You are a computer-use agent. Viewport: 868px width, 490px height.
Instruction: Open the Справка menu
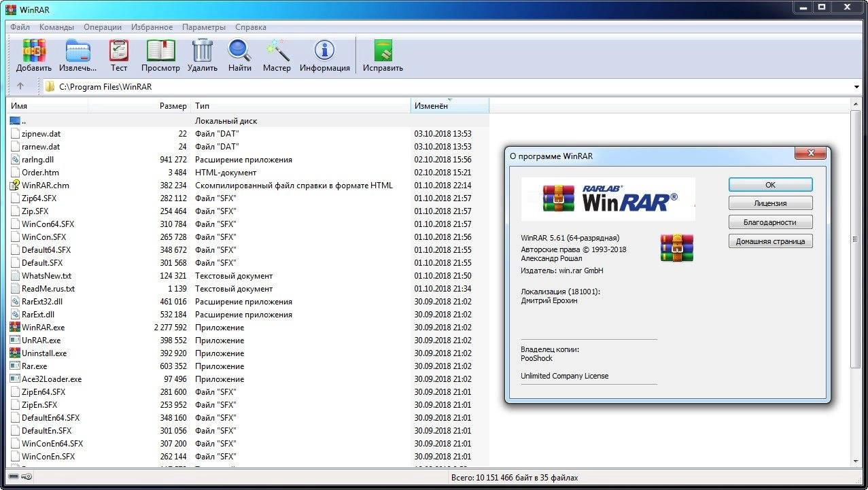[251, 27]
